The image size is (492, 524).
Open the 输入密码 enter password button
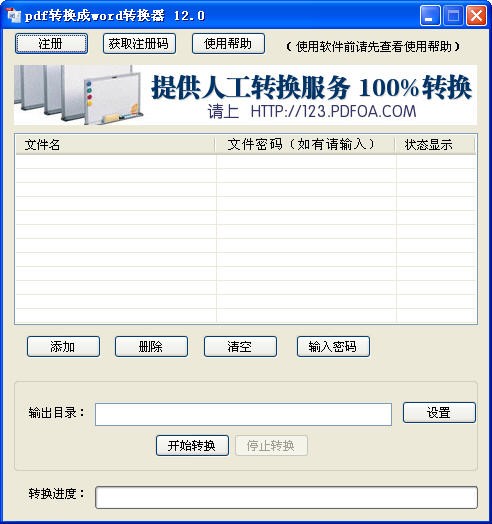(333, 347)
